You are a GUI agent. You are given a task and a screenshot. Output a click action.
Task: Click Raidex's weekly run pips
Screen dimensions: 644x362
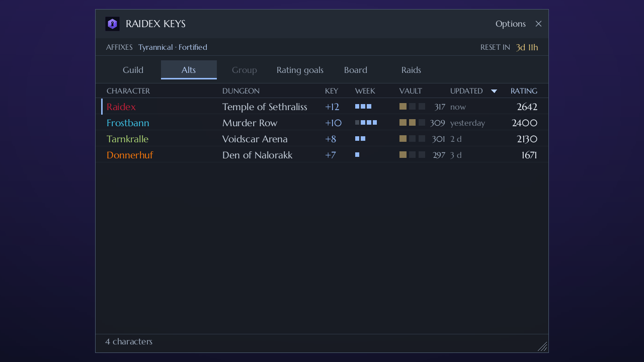click(363, 107)
